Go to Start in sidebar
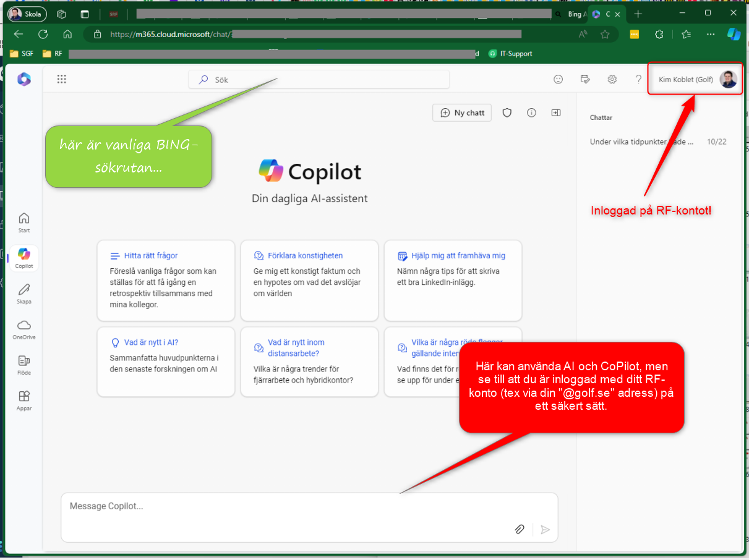Viewport: 749px width, 560px height. 24,222
